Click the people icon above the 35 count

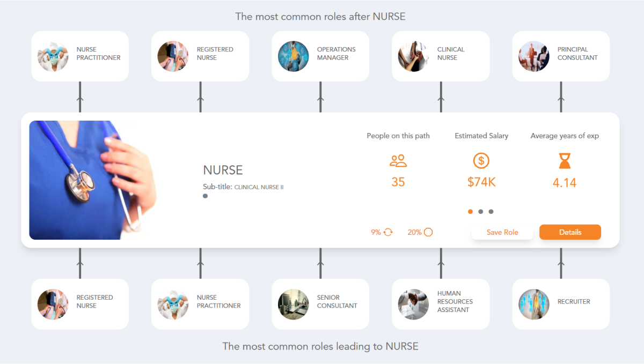398,160
